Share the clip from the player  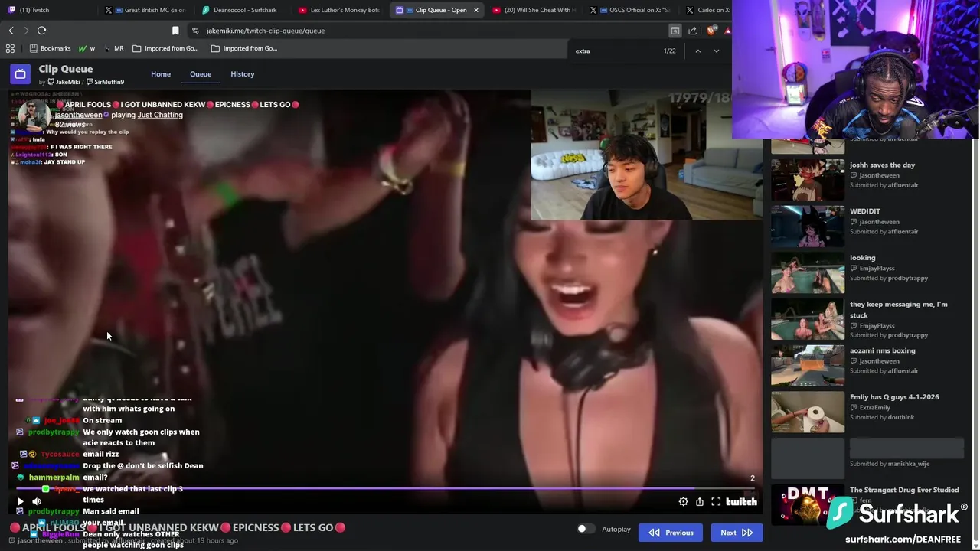700,501
